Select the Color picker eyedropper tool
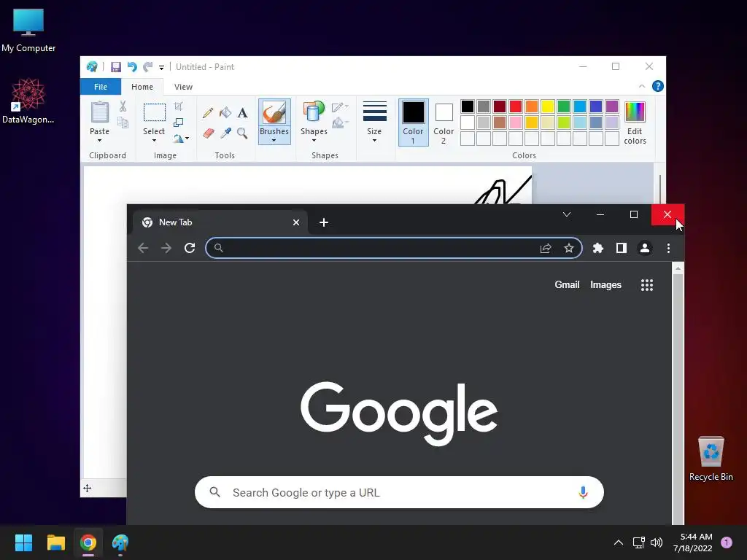Image resolution: width=747 pixels, height=560 pixels. 225,133
